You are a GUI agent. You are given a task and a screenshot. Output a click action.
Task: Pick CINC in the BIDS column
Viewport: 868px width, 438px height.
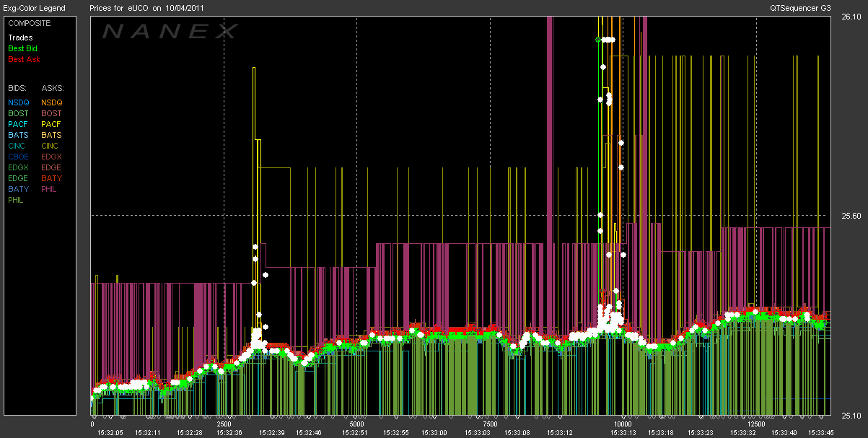[x=18, y=146]
